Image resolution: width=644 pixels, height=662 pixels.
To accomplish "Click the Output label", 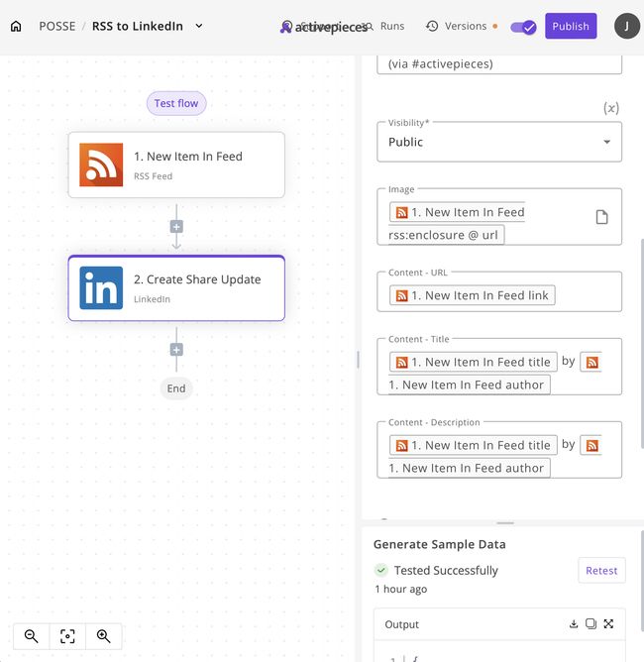I will pos(402,624).
